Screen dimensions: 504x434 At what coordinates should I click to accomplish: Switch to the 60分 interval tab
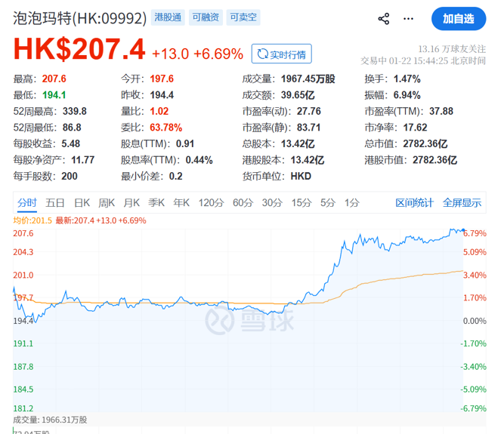(243, 202)
